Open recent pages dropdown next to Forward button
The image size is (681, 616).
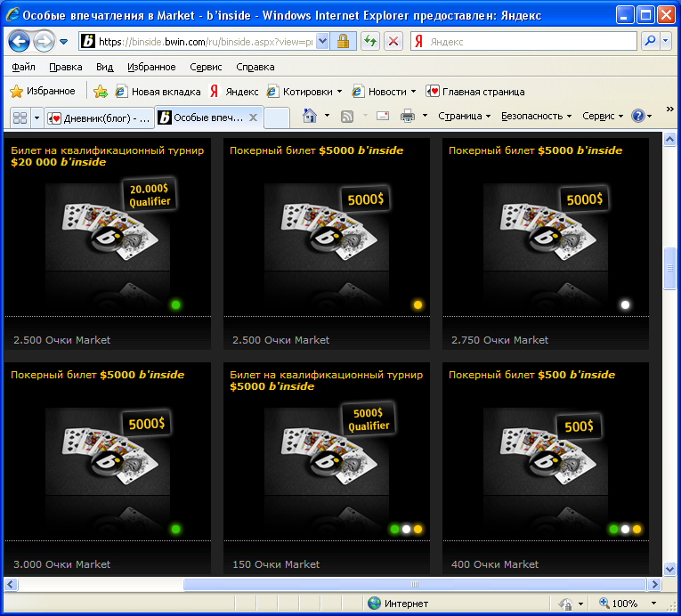click(63, 42)
